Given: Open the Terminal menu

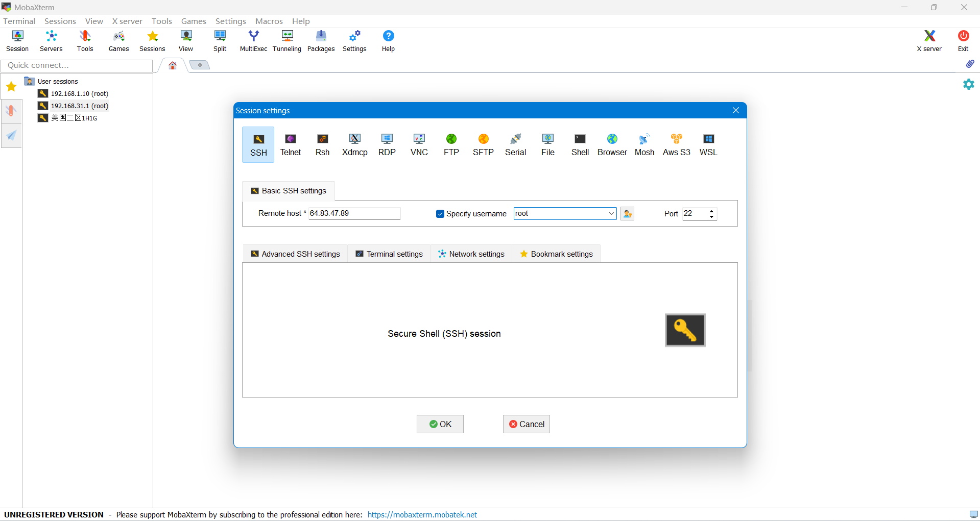Looking at the screenshot, I should click(x=19, y=21).
